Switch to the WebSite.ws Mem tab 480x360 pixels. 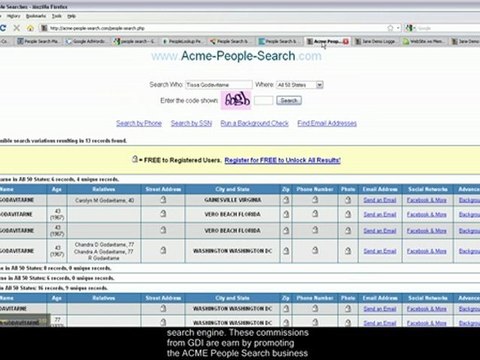click(423, 41)
